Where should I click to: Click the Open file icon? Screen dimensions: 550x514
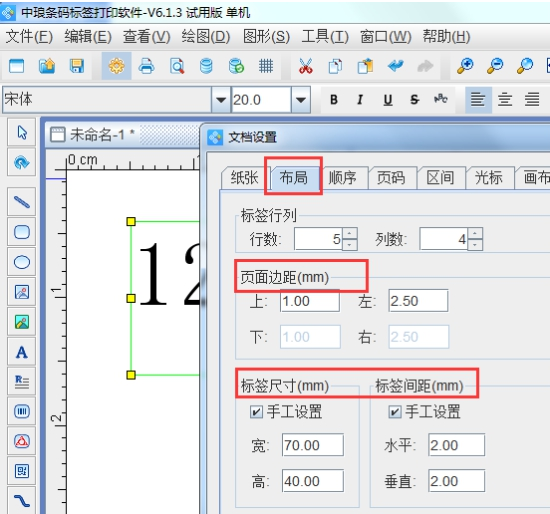point(47,66)
